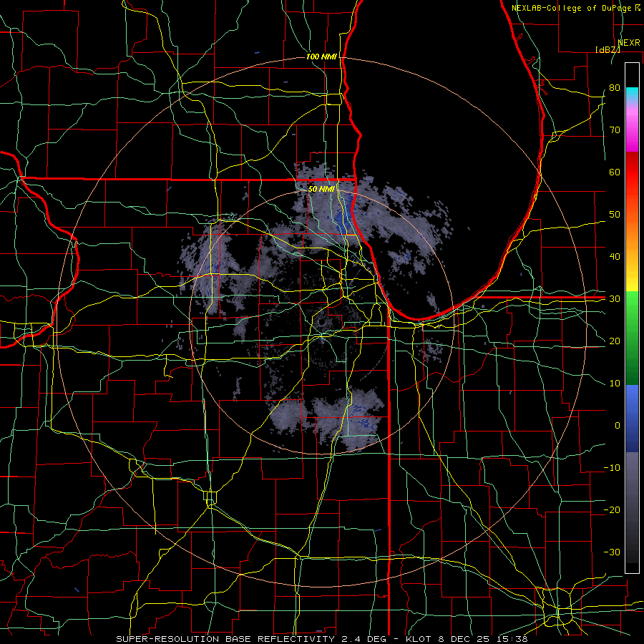644x644 pixels.
Task: Click the "KLOT" station identifier in the caption
Action: 418,639
